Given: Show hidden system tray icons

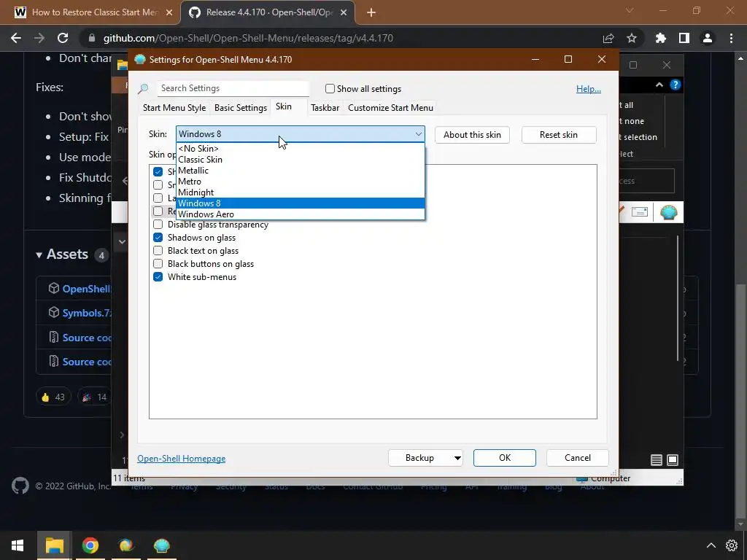Looking at the screenshot, I should [x=711, y=545].
